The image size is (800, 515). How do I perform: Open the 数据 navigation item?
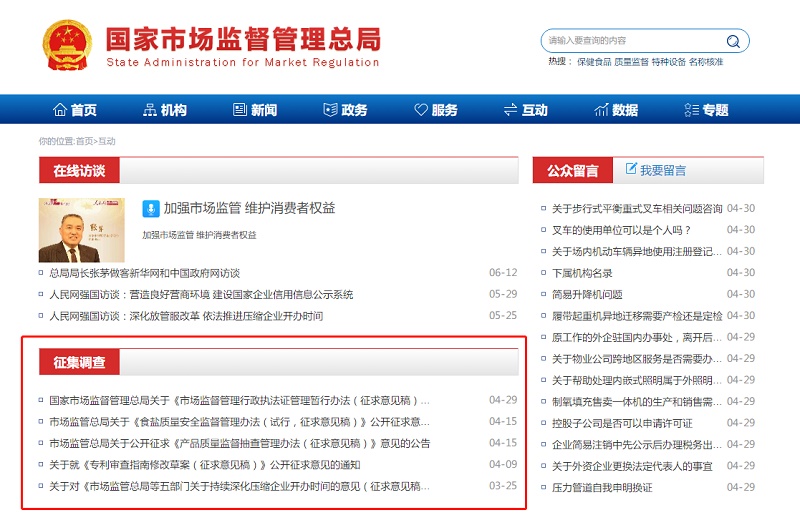coord(615,110)
